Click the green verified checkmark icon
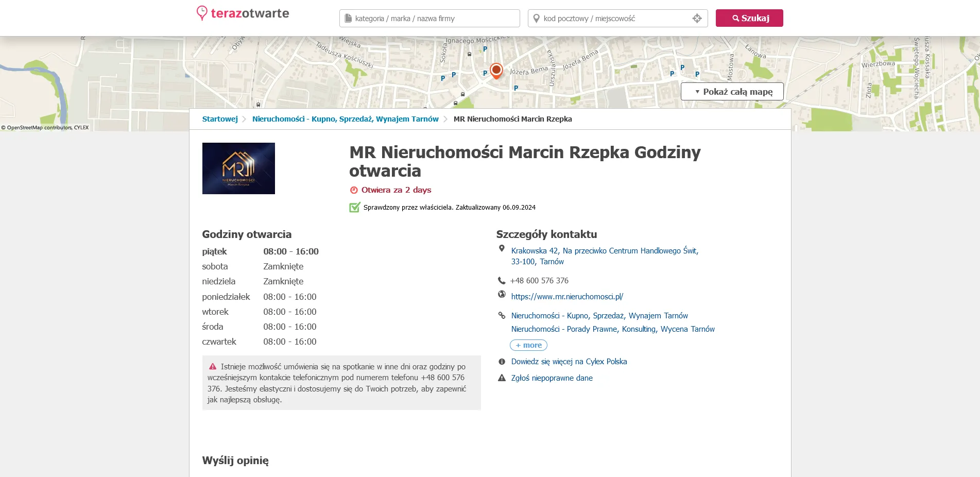Image resolution: width=980 pixels, height=477 pixels. click(x=354, y=208)
